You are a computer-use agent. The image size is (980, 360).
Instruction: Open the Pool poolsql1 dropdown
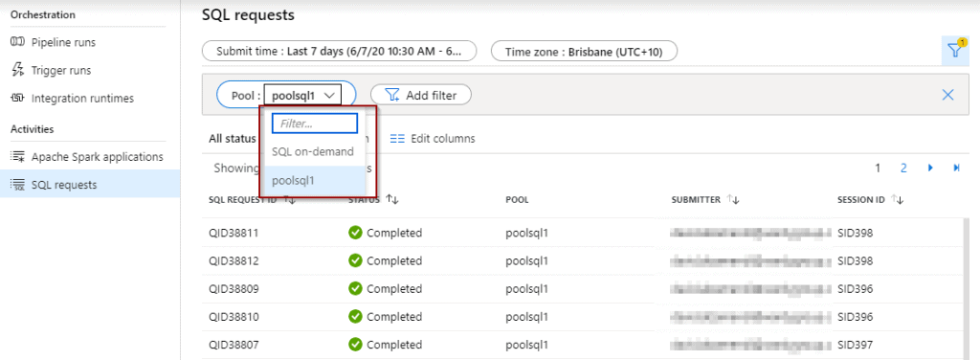tap(303, 96)
